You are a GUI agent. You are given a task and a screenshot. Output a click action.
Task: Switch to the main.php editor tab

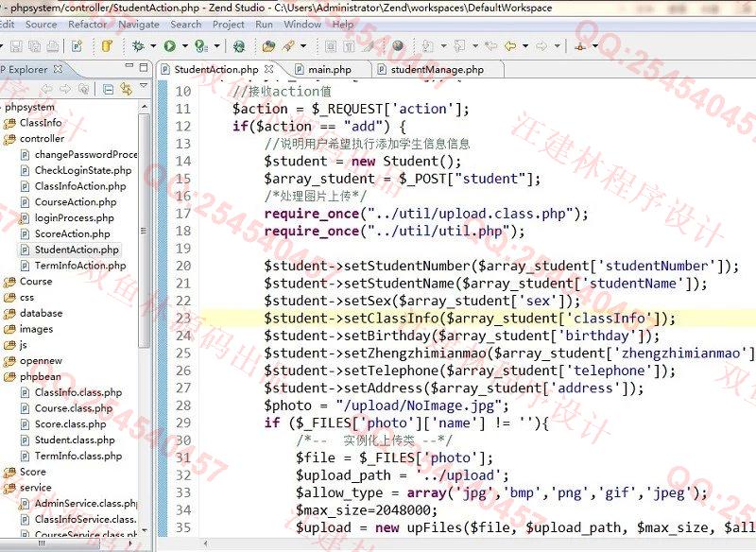[x=329, y=69]
